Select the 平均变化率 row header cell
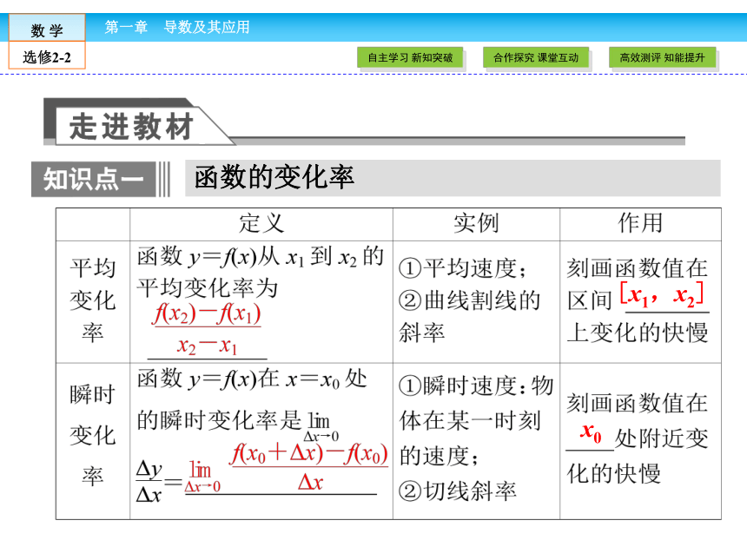Screen dimensions: 747x560 click(93, 301)
